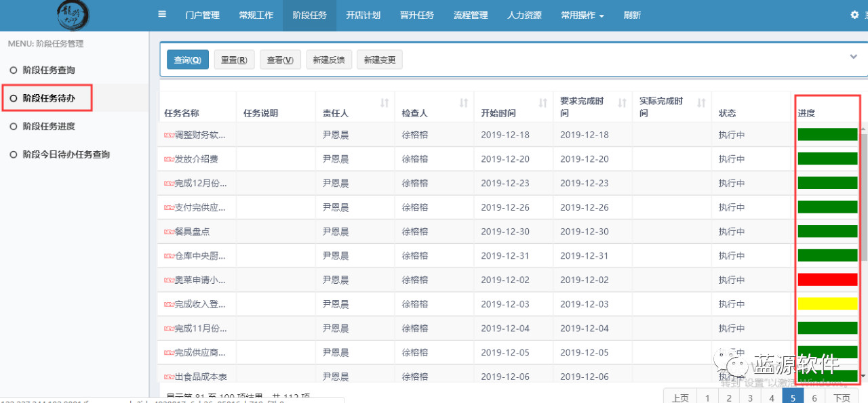Image resolution: width=868 pixels, height=403 pixels.
Task: Go to page 6 in pagination
Action: [x=814, y=398]
